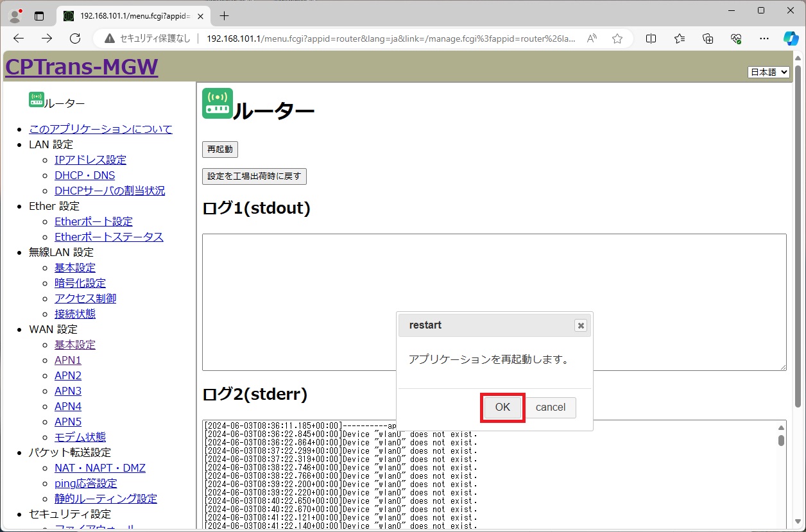Screen dimensions: 806x532
Task: Click 設定を工場出荷時に戻す button
Action: pos(254,176)
